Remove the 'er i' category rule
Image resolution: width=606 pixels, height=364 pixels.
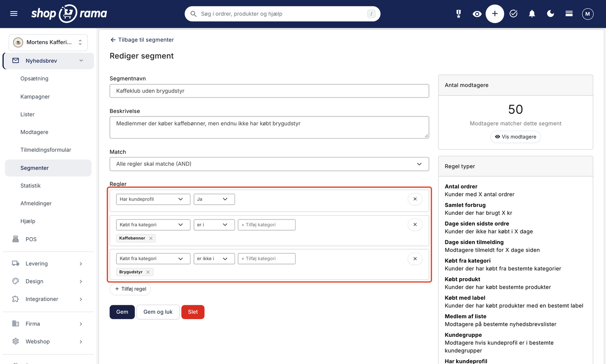pyautogui.click(x=415, y=225)
